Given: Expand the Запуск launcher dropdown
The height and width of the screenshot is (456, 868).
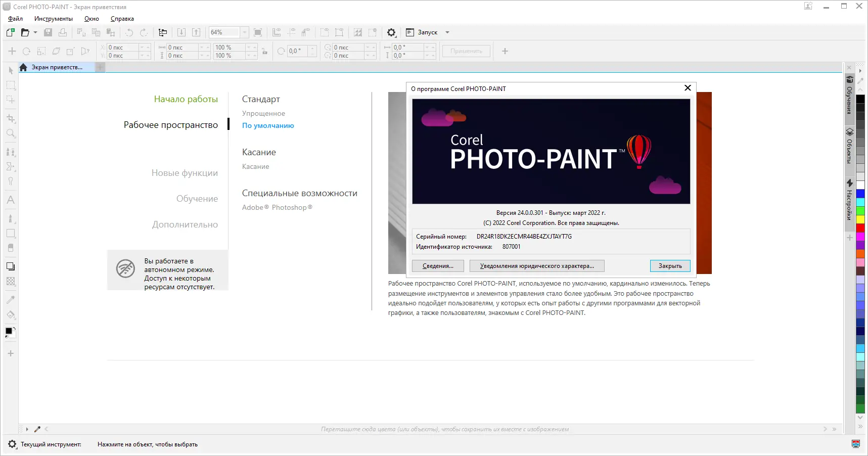Looking at the screenshot, I should click(447, 32).
